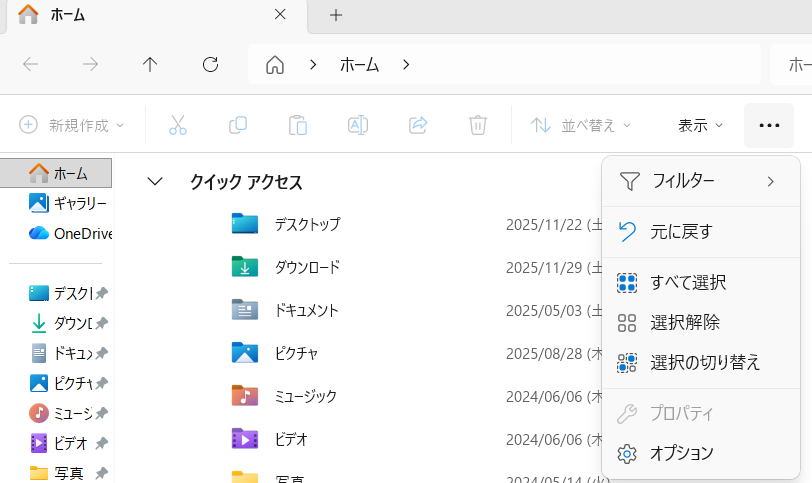
Task: Click the date 2025/11/29 of ダウンロード
Action: [x=554, y=268]
